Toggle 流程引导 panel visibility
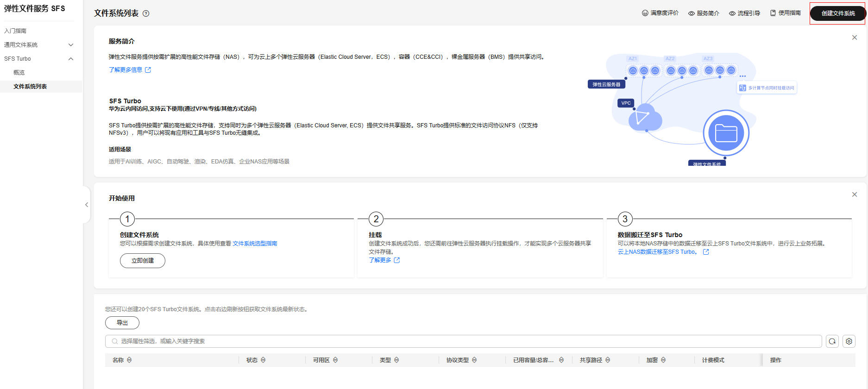This screenshot has height=389, width=868. (744, 13)
